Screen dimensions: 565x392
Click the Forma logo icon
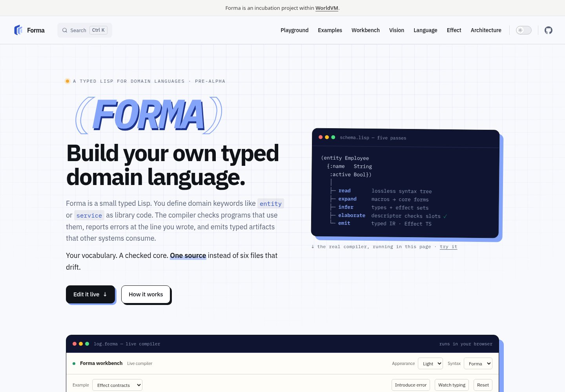[x=18, y=30]
